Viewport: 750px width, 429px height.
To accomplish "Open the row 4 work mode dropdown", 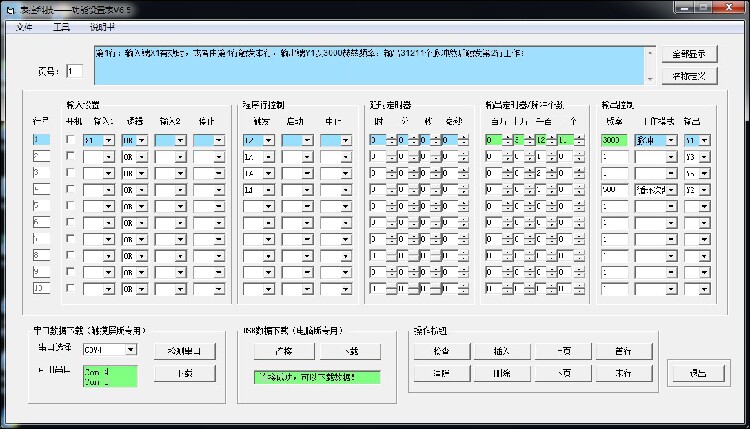I will click(x=671, y=190).
